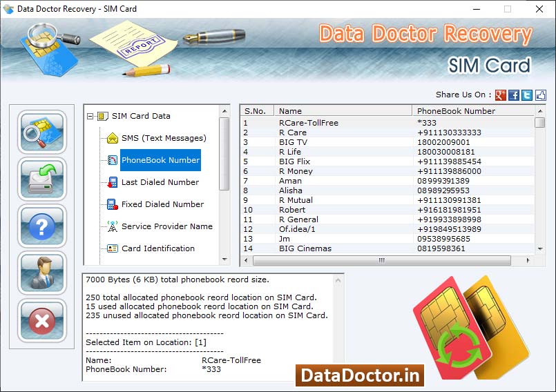Image resolution: width=556 pixels, height=392 pixels.
Task: Click the Search SIM card sidebar button
Action: (42, 132)
